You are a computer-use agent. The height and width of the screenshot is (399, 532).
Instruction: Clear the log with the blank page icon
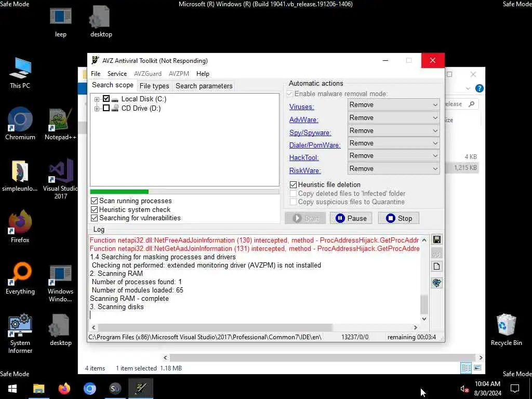click(x=436, y=267)
